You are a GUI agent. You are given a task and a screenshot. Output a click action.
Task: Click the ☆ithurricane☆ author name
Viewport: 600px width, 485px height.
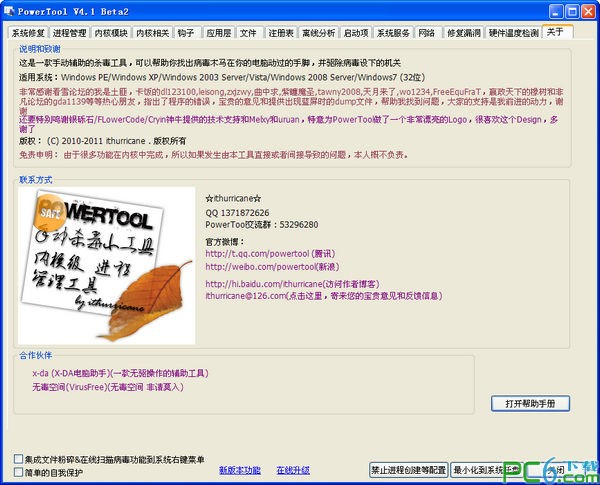point(233,198)
